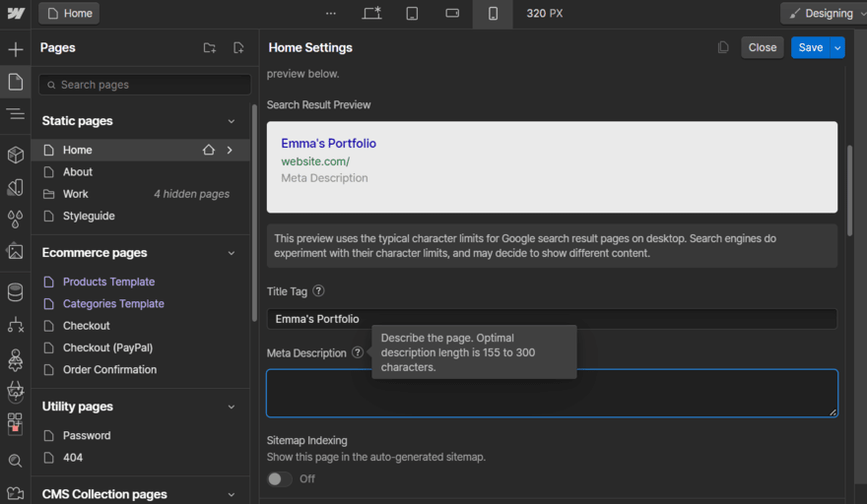Open the Variables panel icon
867x504 pixels.
(x=16, y=187)
